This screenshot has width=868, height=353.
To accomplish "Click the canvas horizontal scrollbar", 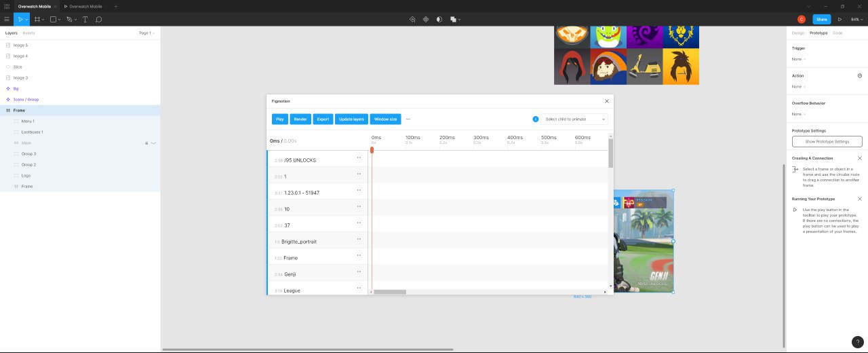I will 308,350.
